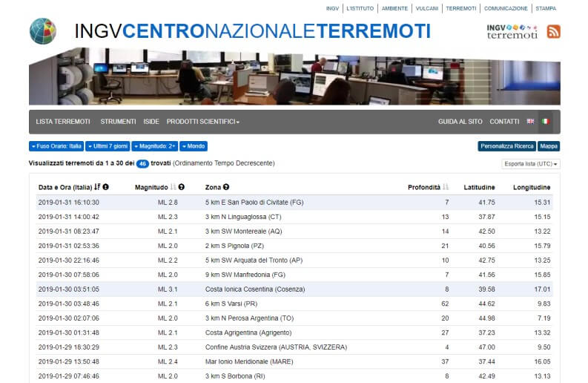Click the ML 2.8 magnitude value
This screenshot has height=383, width=588.
pos(168,203)
